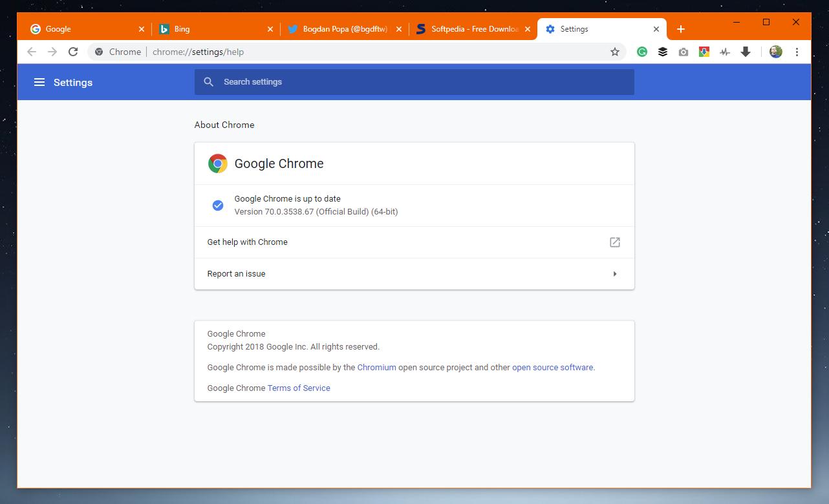Close the Google tab
This screenshot has width=829, height=504.
142,29
